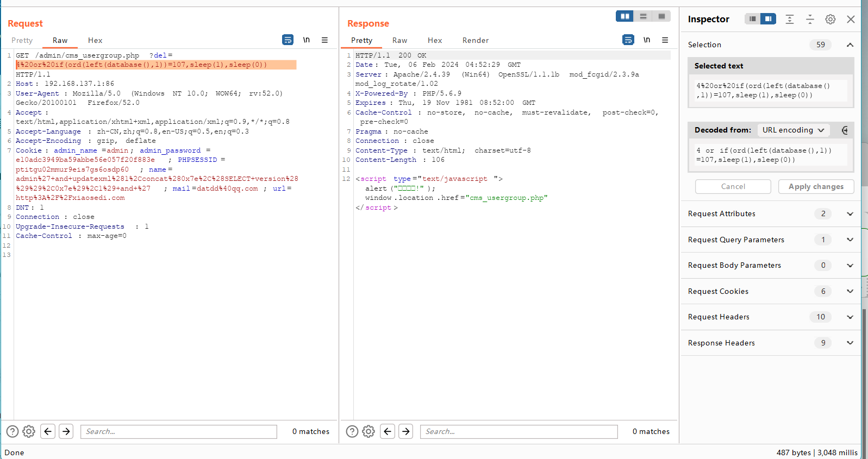This screenshot has width=868, height=459.
Task: Show non-printable characters in Response panel
Action: [x=647, y=40]
